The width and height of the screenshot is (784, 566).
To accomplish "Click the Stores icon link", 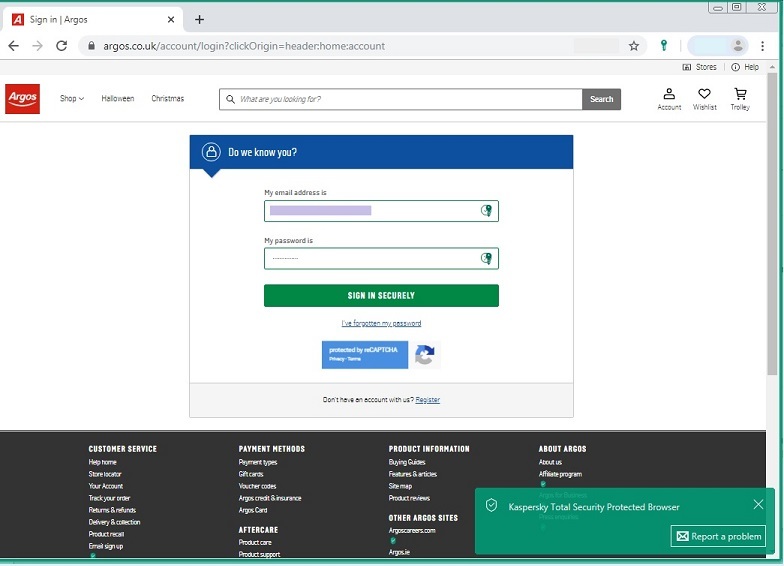I will click(700, 67).
